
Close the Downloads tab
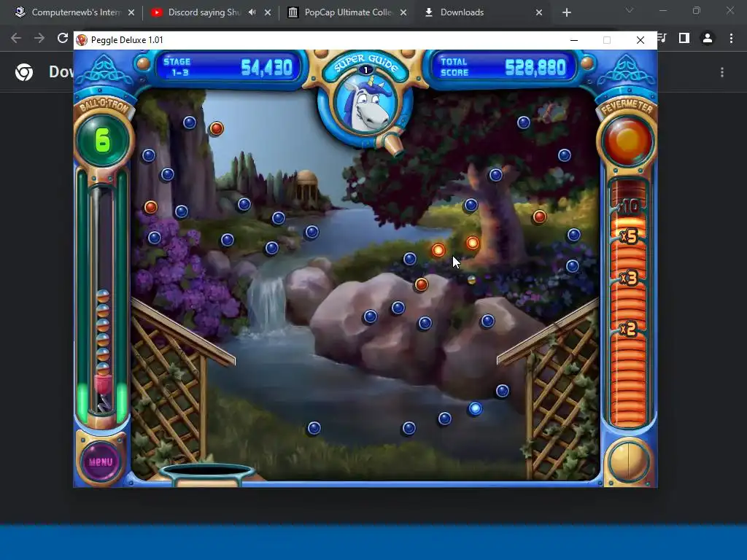point(539,13)
